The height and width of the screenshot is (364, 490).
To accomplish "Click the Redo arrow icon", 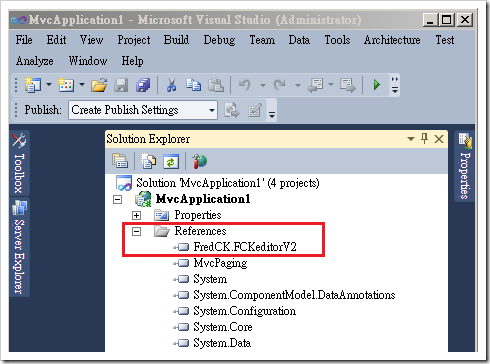I will coord(280,85).
